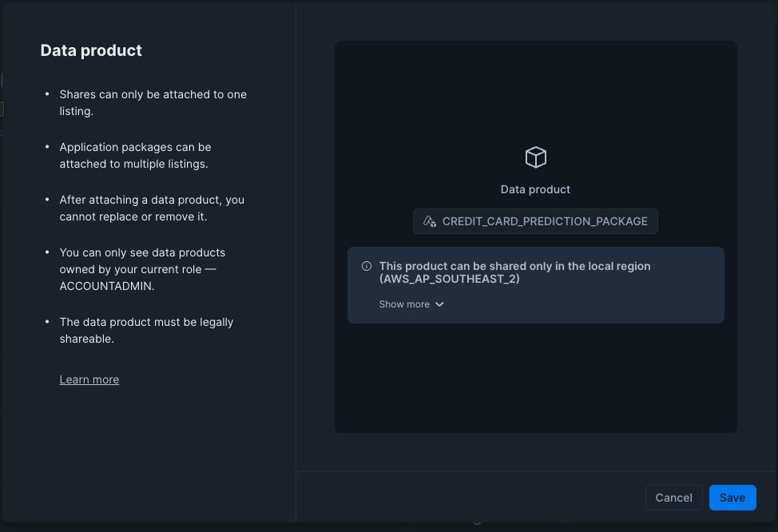Click the chevron arrow beside Show more

[x=439, y=304]
